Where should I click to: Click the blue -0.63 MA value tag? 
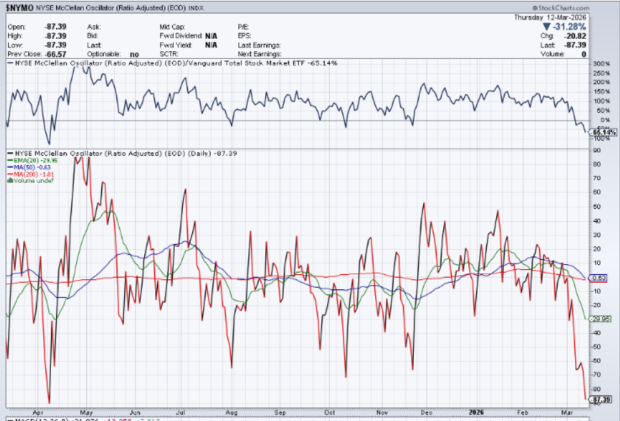[x=602, y=277]
